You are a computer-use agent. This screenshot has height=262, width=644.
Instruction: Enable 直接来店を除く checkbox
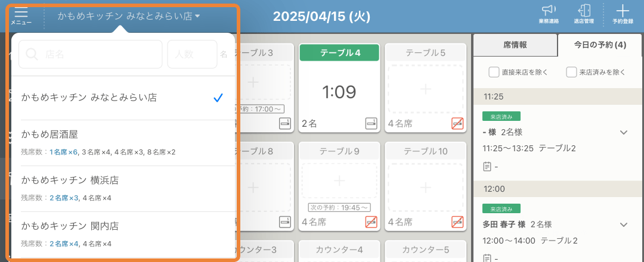click(494, 72)
